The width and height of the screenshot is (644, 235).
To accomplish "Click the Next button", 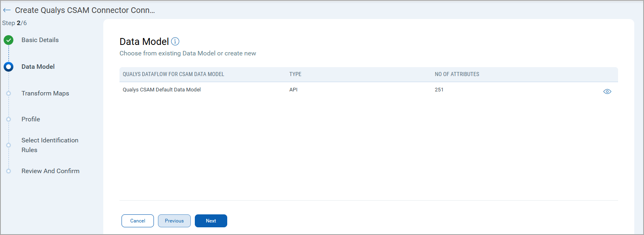I will (x=211, y=221).
